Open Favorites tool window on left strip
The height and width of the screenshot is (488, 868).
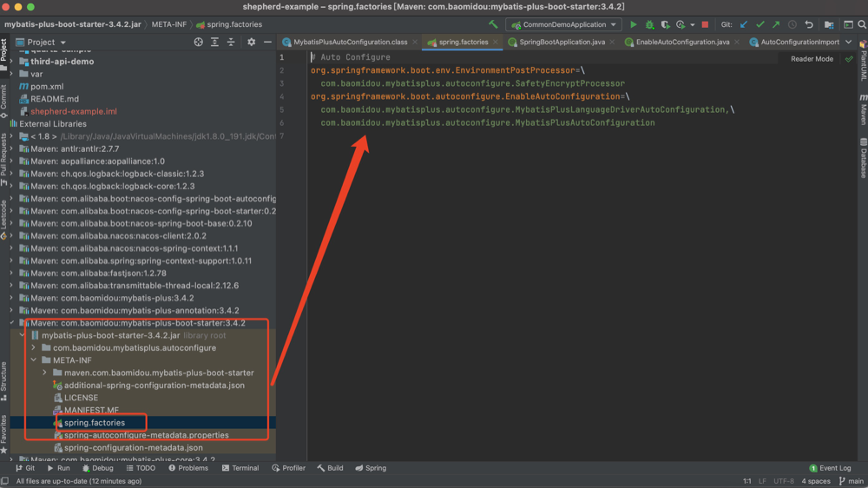coord(3,433)
